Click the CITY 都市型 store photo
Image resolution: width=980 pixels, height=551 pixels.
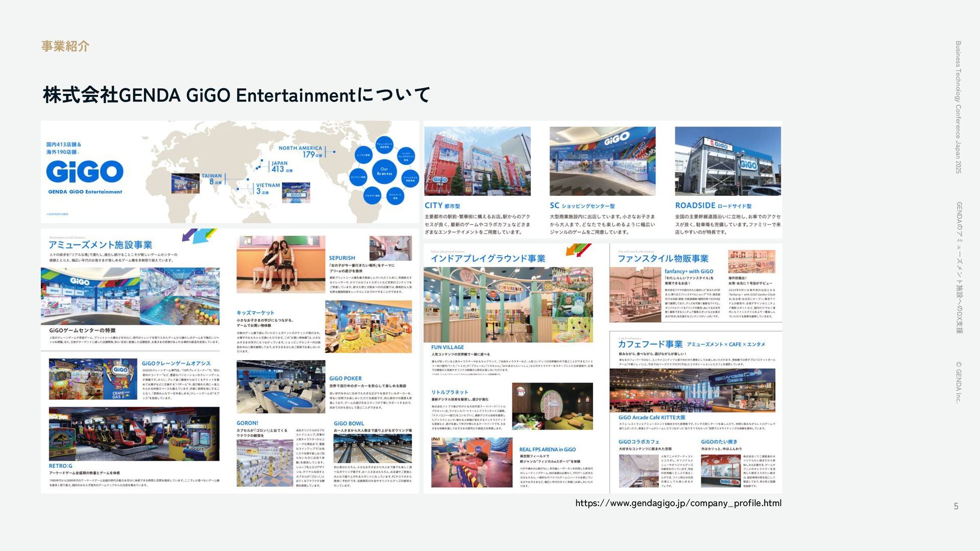point(477,161)
